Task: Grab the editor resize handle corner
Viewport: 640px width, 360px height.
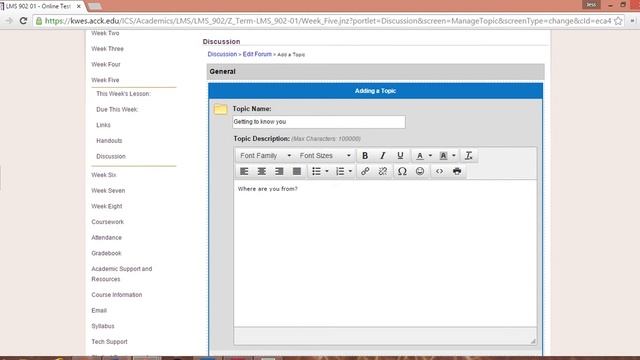Action: (x=533, y=341)
